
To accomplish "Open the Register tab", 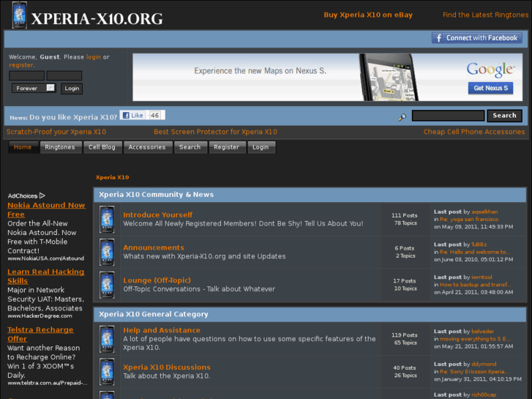I will point(227,147).
